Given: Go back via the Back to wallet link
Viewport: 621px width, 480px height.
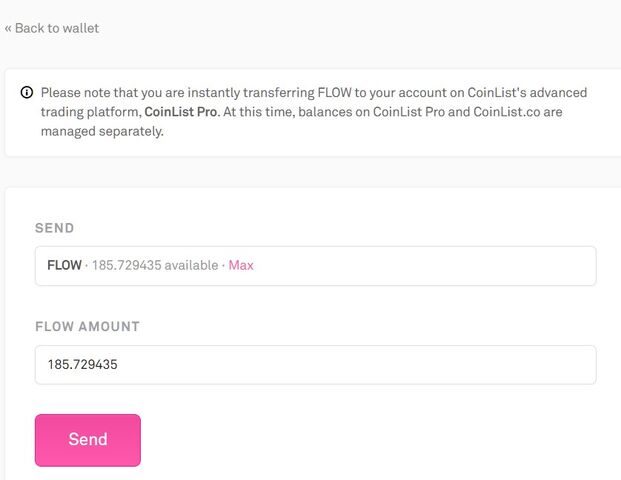Looking at the screenshot, I should coord(52,28).
